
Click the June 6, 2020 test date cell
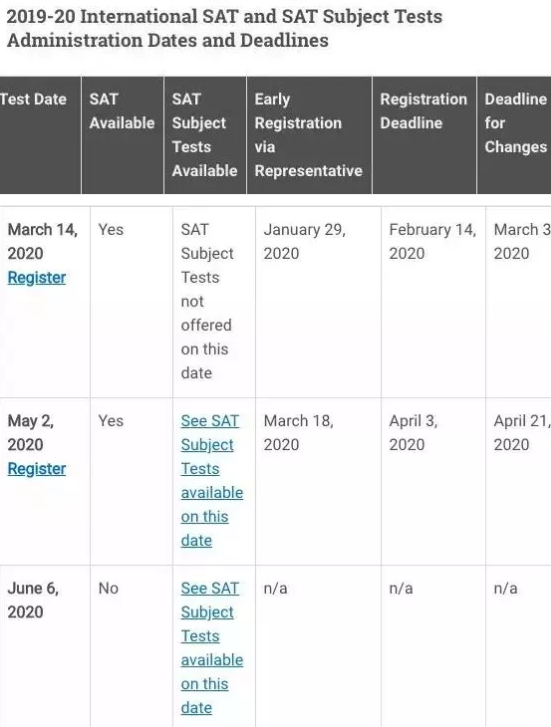click(x=32, y=600)
